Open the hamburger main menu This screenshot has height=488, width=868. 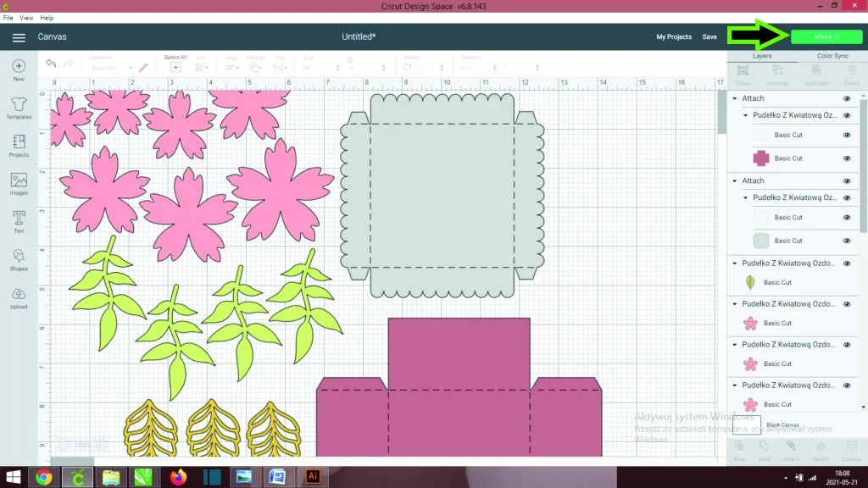(19, 37)
